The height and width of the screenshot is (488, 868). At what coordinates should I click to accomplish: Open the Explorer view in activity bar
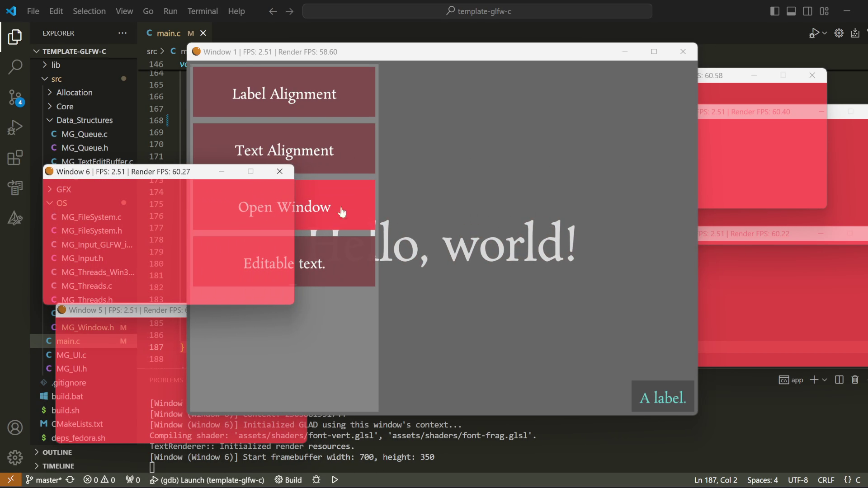pos(15,37)
